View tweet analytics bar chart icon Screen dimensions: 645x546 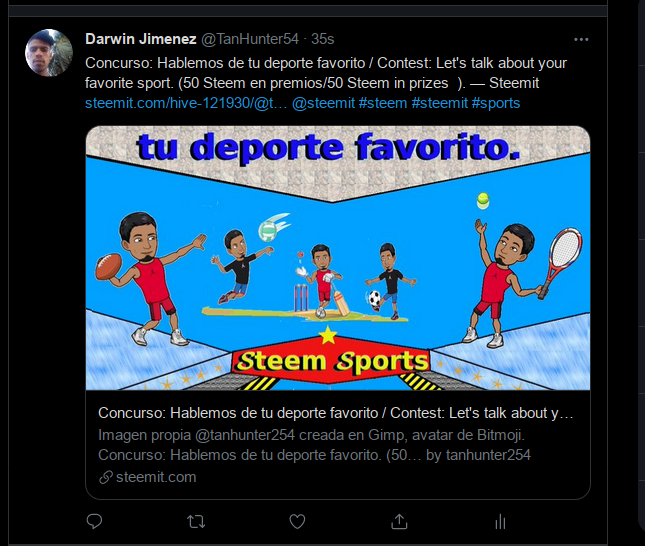coord(500,522)
